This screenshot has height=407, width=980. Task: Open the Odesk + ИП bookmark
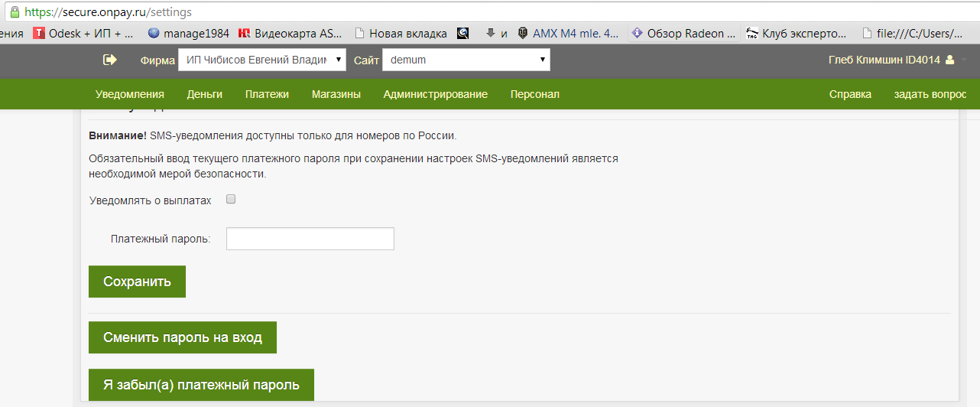coord(84,34)
